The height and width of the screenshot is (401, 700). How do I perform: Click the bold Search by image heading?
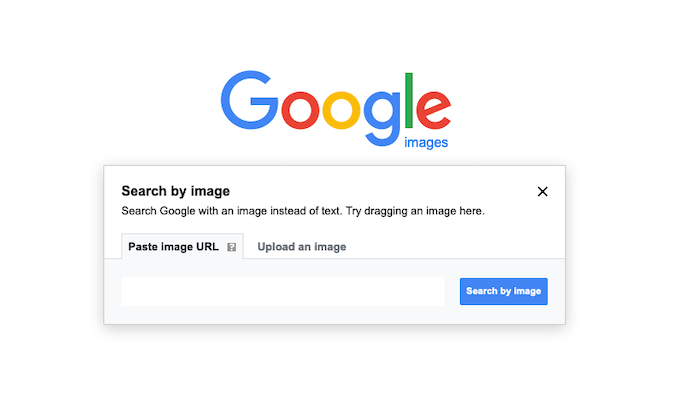pos(175,191)
